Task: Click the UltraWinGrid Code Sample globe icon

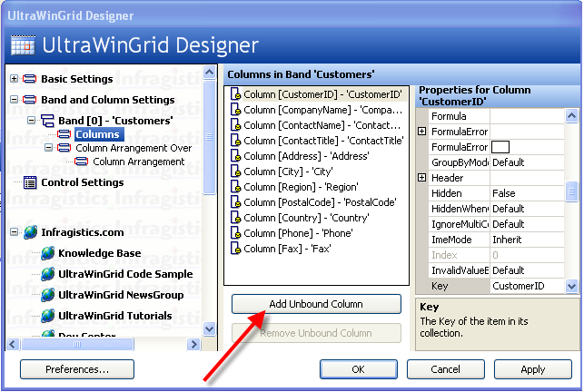Action: pos(48,274)
